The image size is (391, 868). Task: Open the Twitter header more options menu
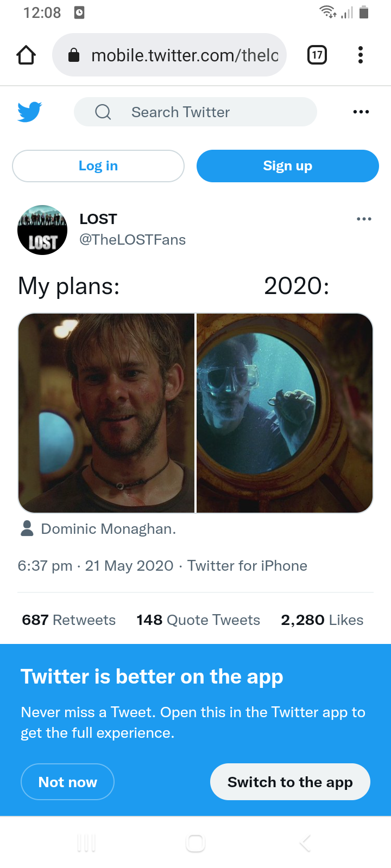point(361,112)
